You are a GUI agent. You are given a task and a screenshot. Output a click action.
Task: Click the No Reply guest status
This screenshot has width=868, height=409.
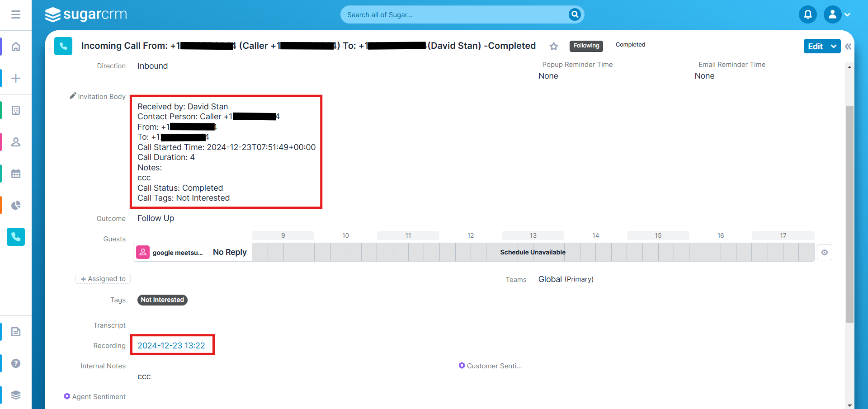tap(230, 252)
